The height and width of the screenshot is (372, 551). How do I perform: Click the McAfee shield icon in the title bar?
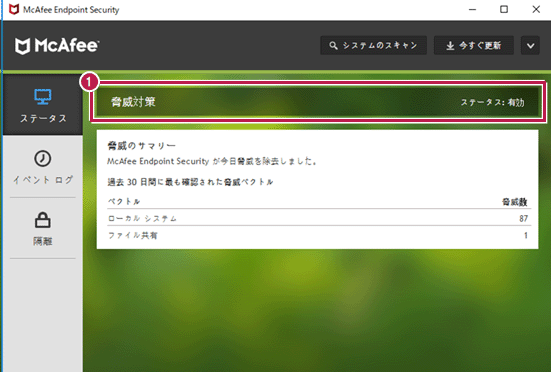tap(13, 9)
